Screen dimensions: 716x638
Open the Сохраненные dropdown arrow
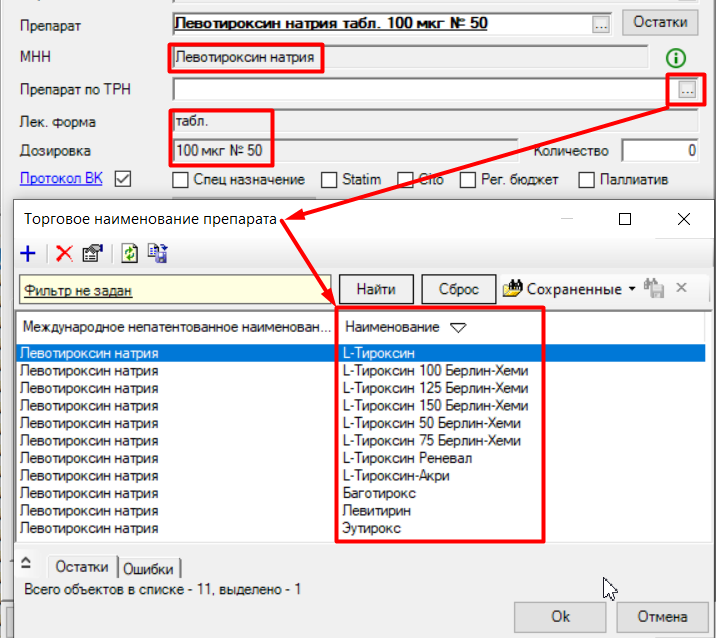click(x=632, y=289)
